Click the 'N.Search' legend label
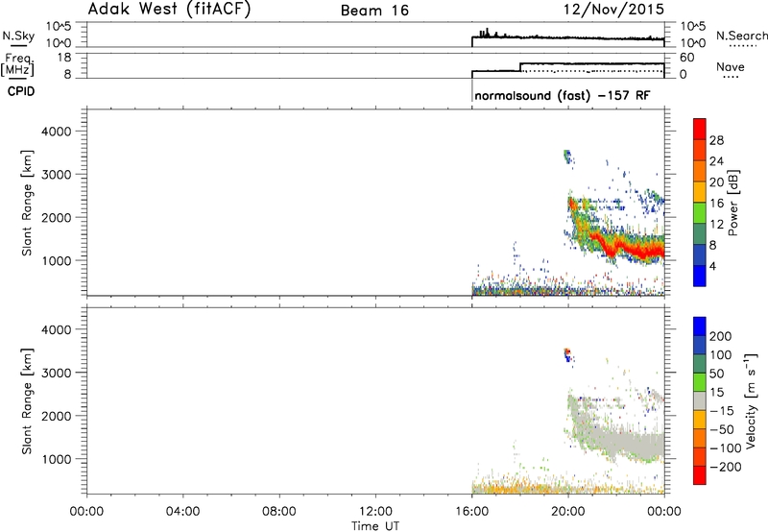Image resolution: width=768 pixels, height=532 pixels. [741, 36]
